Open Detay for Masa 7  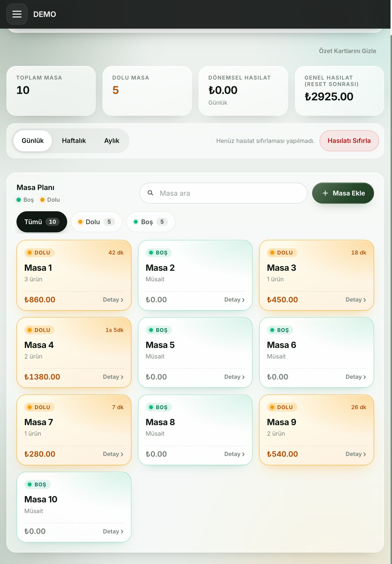coord(113,454)
